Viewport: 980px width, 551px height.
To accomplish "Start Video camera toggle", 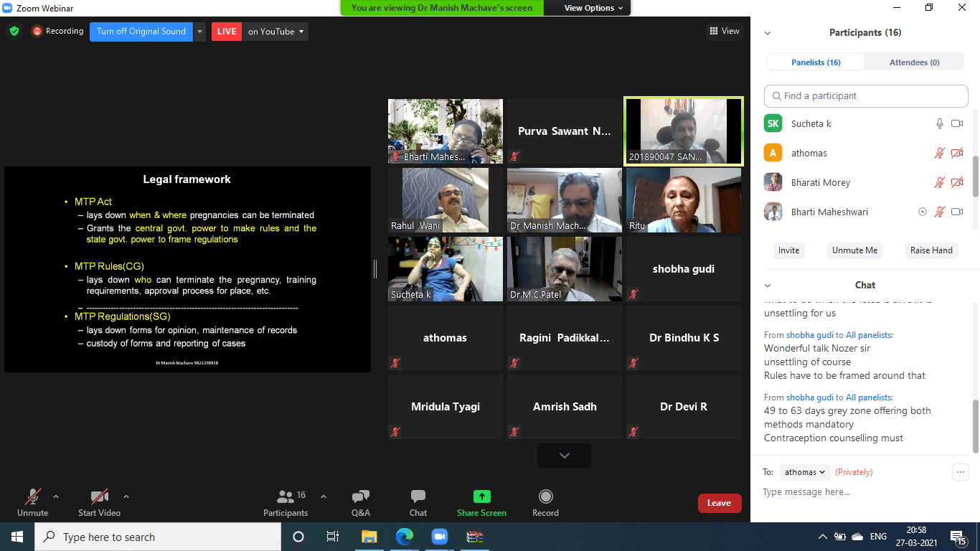I will click(x=99, y=497).
